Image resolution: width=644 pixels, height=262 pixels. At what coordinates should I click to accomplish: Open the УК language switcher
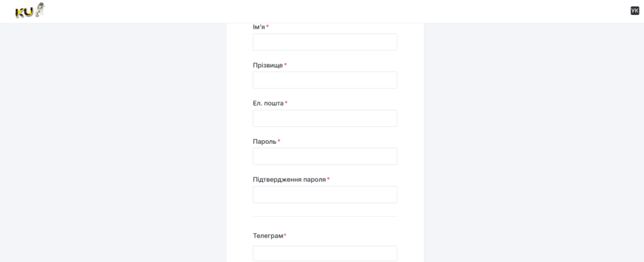[635, 11]
